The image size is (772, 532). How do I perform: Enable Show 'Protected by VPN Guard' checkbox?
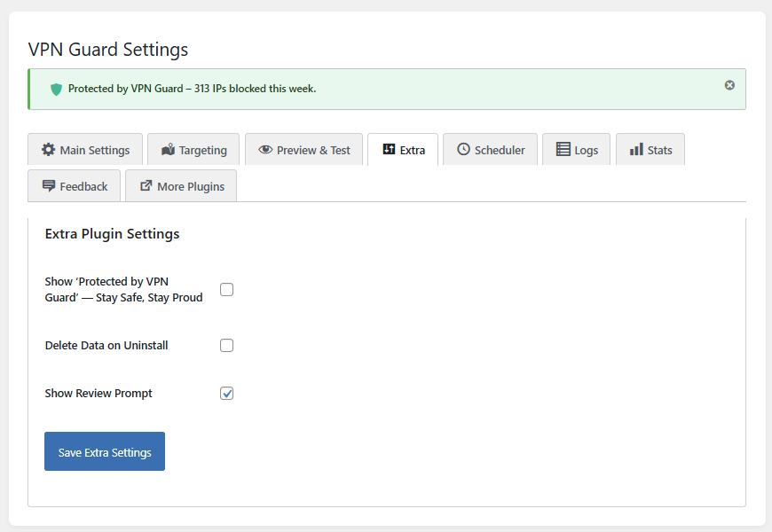point(226,289)
